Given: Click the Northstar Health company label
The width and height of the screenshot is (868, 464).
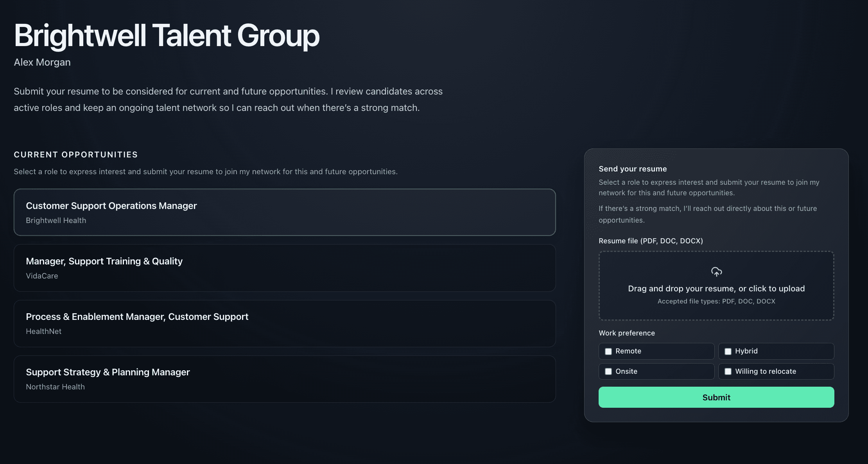Looking at the screenshot, I should click(x=55, y=387).
